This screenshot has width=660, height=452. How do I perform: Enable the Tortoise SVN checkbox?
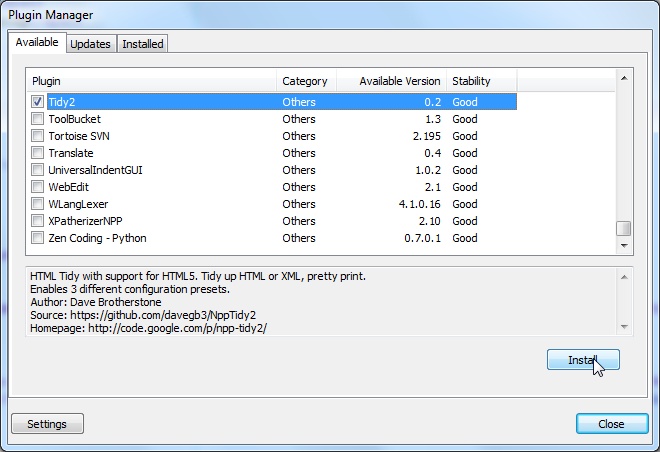click(x=37, y=136)
